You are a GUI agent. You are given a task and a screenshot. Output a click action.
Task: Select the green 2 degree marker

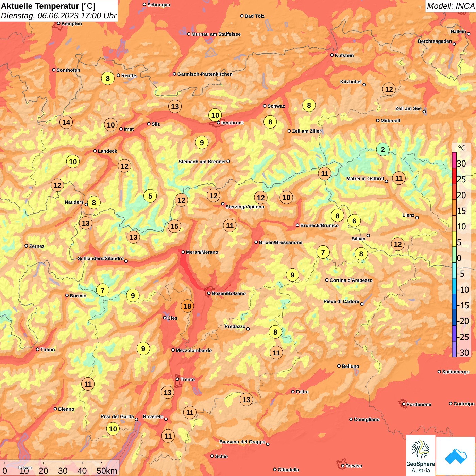tap(383, 150)
